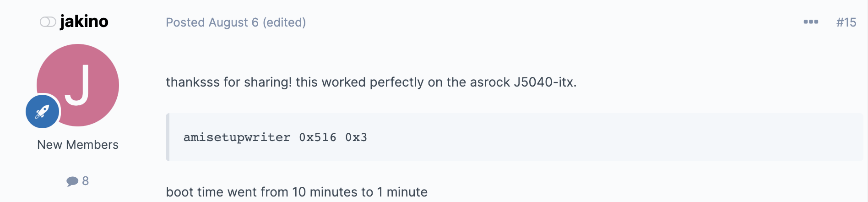Image resolution: width=868 pixels, height=202 pixels.
Task: Click the gray left border of the code block
Action: point(168,137)
